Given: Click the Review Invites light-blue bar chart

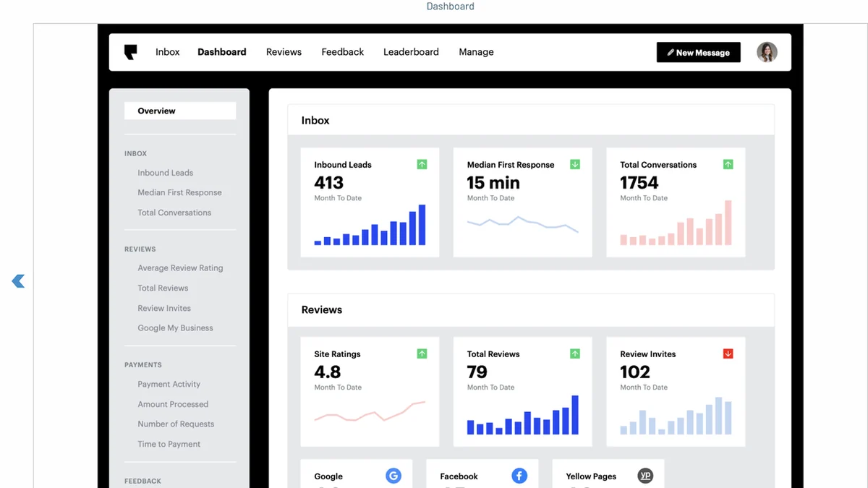Looking at the screenshot, I should coord(676,416).
